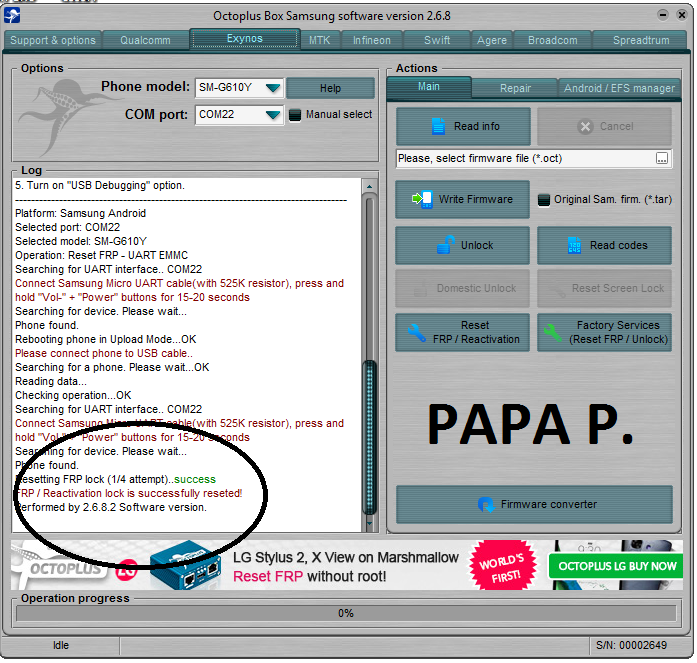Viewport: 697px width, 663px height.
Task: Click the Read codes button
Action: pos(605,245)
